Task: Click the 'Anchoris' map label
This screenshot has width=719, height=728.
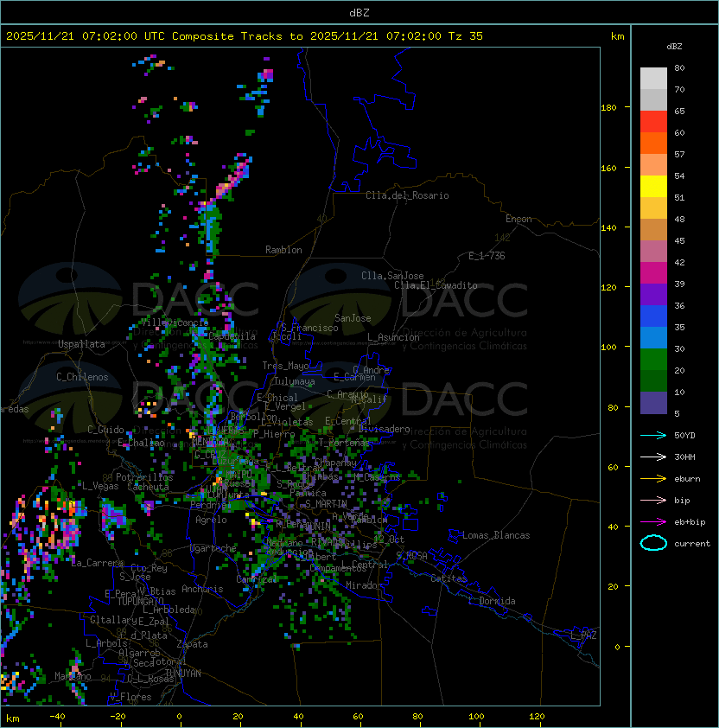Action: [x=202, y=589]
